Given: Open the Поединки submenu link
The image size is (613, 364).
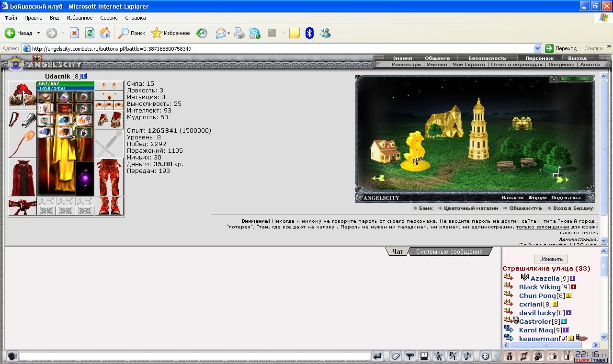Looking at the screenshot, I should (561, 64).
